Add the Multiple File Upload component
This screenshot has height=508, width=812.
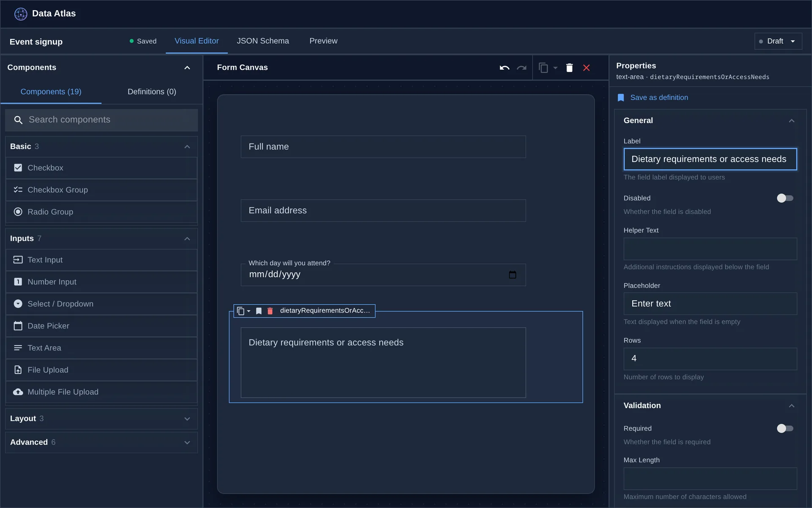(x=101, y=392)
